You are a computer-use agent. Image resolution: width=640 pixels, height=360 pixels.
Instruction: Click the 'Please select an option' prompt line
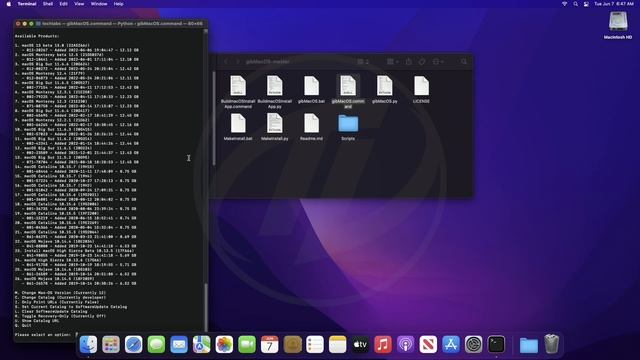[x=43, y=335]
